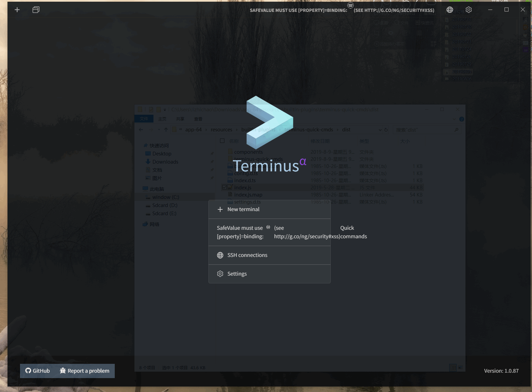Select New terminal from the menu

243,209
